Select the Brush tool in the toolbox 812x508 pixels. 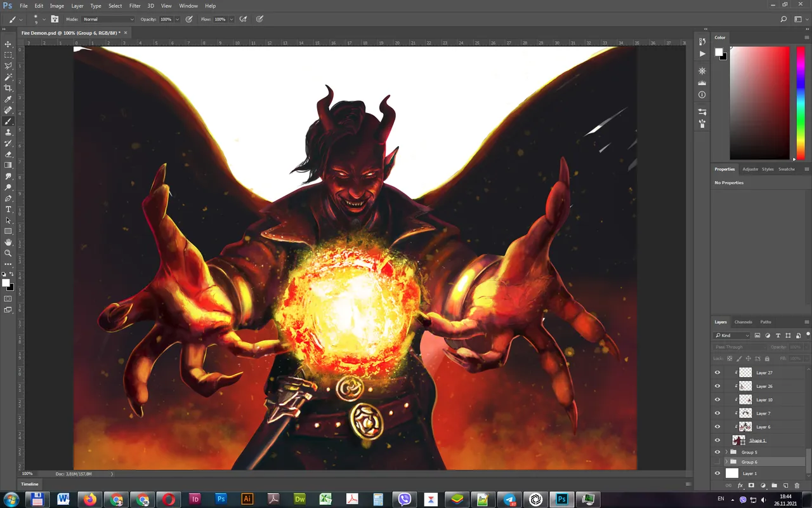coord(8,121)
